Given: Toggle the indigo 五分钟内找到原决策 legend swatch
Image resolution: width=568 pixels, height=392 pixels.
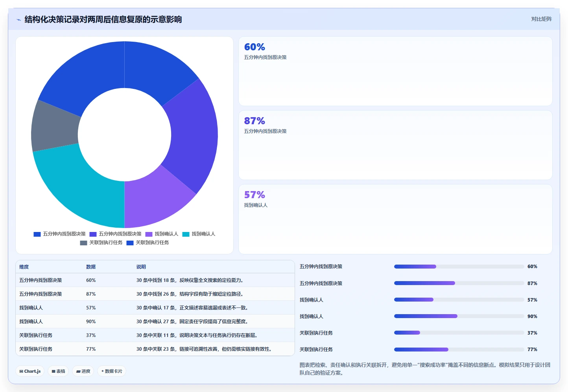Looking at the screenshot, I should pyautogui.click(x=93, y=234).
